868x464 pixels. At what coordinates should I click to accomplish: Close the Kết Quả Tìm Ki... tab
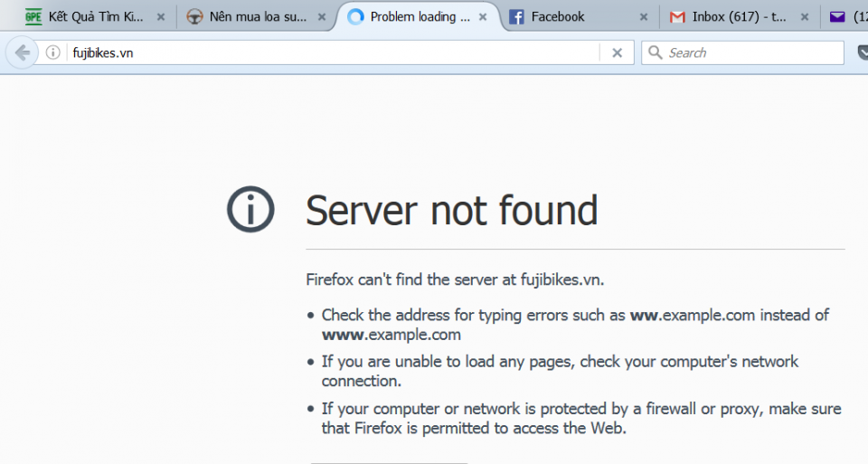[x=161, y=16]
